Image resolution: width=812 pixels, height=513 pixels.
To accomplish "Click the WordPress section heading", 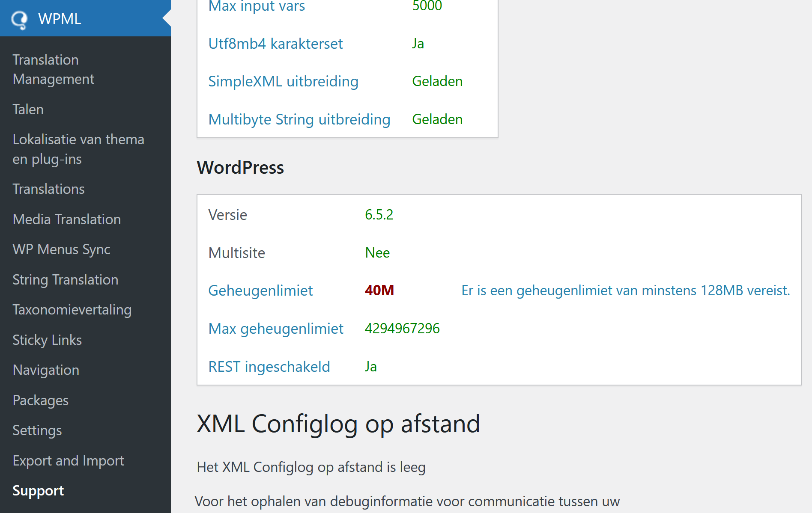I will [240, 168].
